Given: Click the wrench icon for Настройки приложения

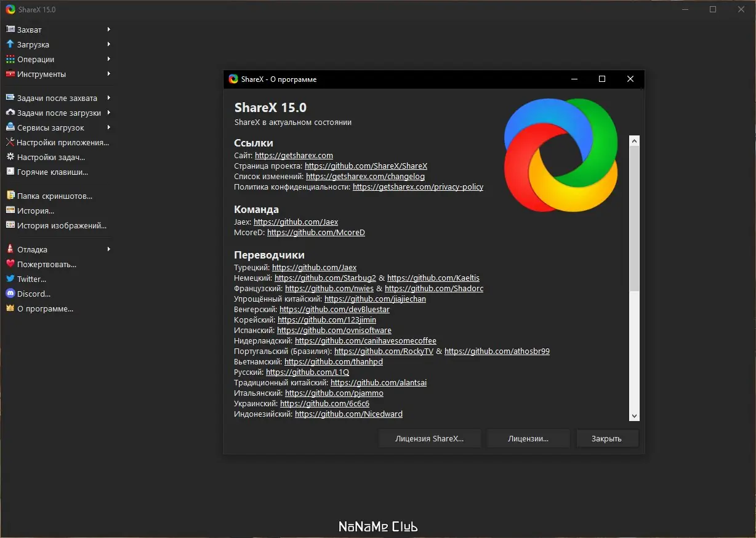Looking at the screenshot, I should [10, 142].
